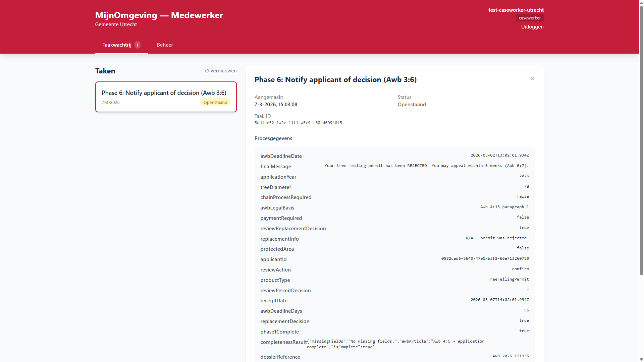Select the completenessResult JSON value
Viewport: 644px width, 362px height.
point(396,344)
